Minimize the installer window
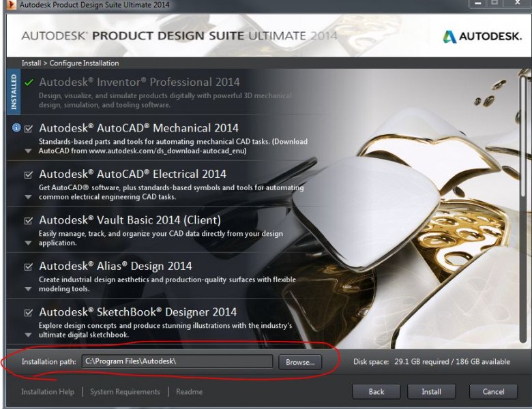This screenshot has width=532, height=409. 477,3
